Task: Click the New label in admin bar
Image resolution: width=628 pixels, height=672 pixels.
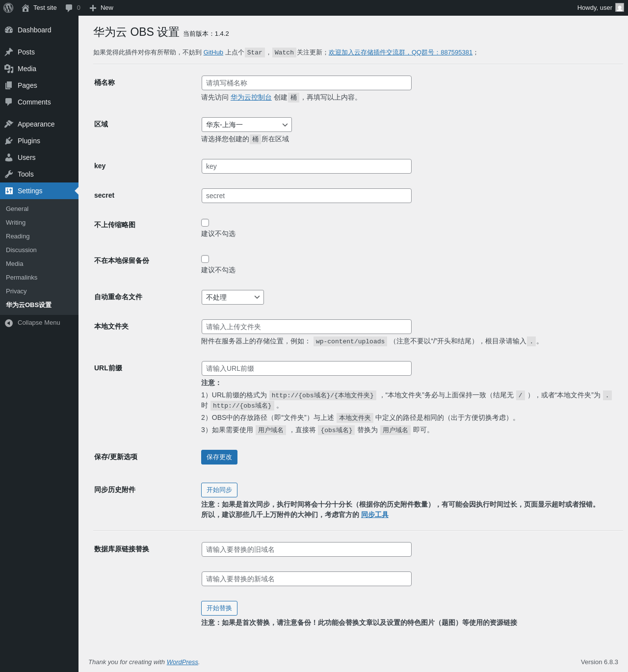Action: [x=107, y=8]
